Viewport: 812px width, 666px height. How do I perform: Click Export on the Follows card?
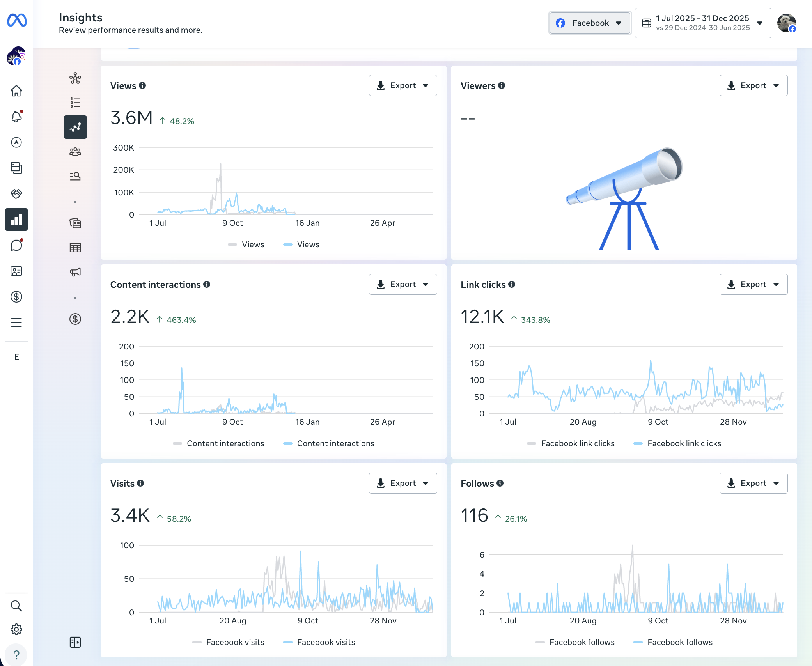753,483
